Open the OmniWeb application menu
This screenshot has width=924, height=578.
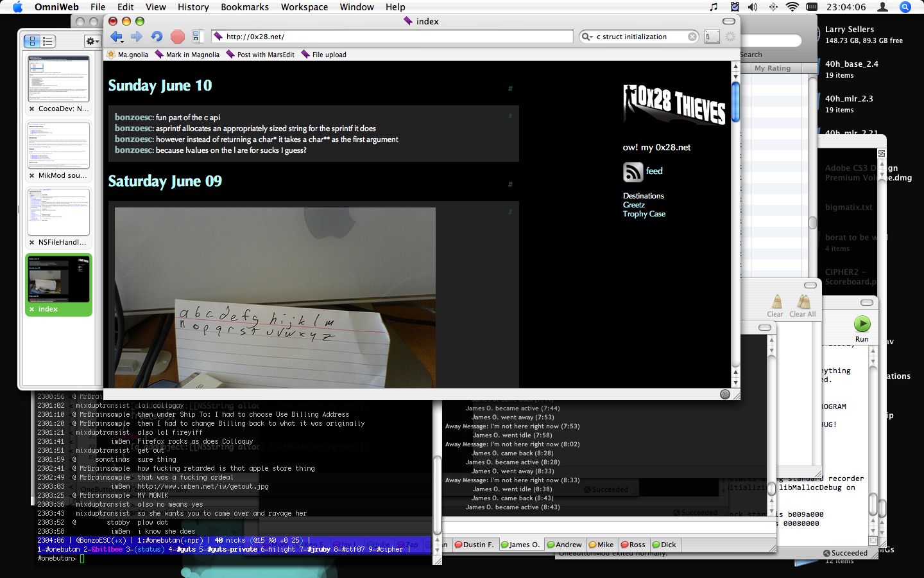pyautogui.click(x=56, y=7)
